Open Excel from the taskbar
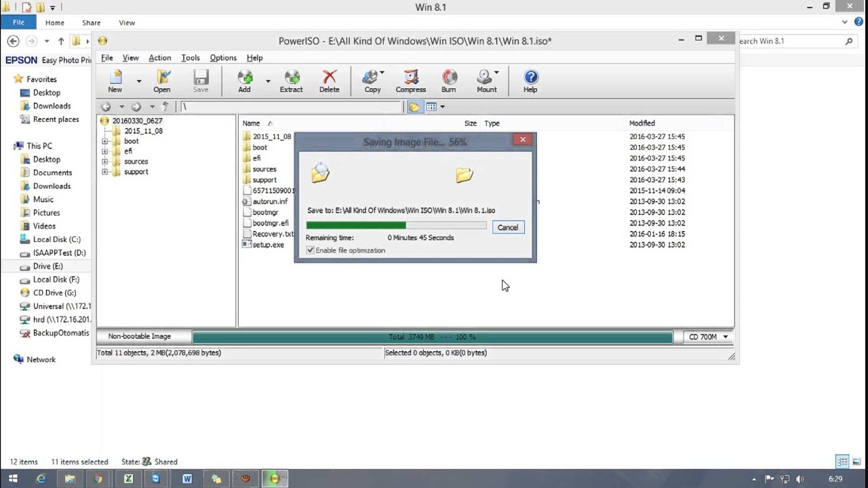 [128, 479]
